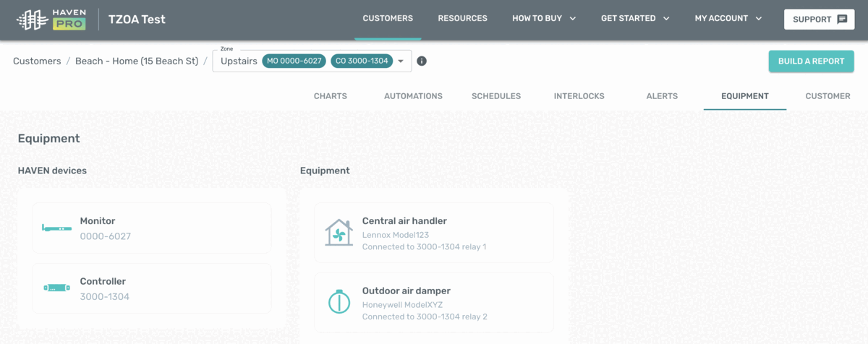The image size is (868, 344).
Task: Open the How To Buy menu
Action: (544, 19)
